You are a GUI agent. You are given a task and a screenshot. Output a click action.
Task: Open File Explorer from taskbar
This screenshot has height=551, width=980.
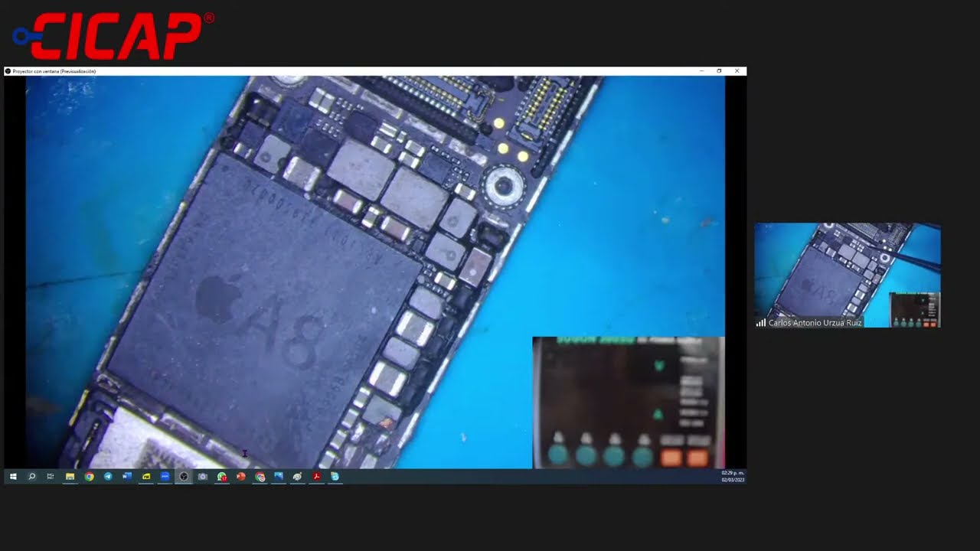tap(70, 477)
